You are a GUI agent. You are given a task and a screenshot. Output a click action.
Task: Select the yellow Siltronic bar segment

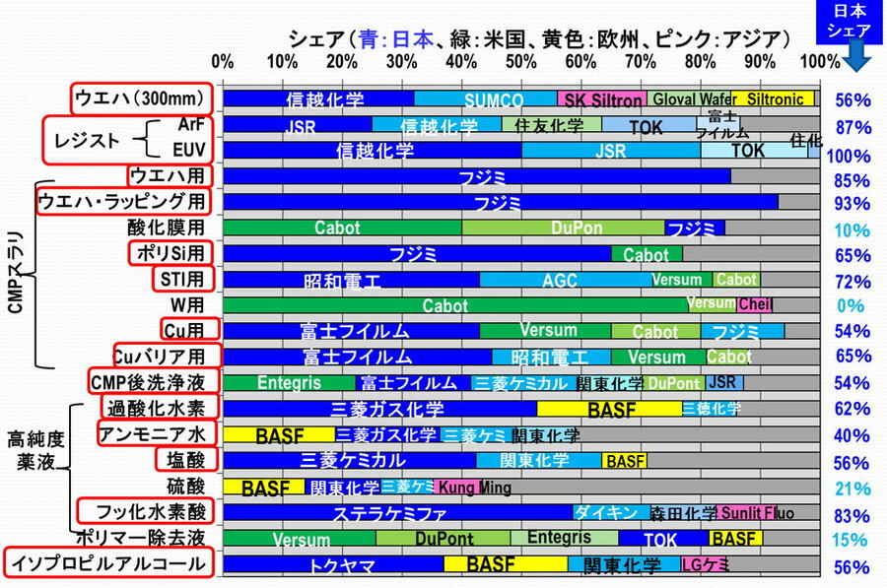tap(774, 99)
